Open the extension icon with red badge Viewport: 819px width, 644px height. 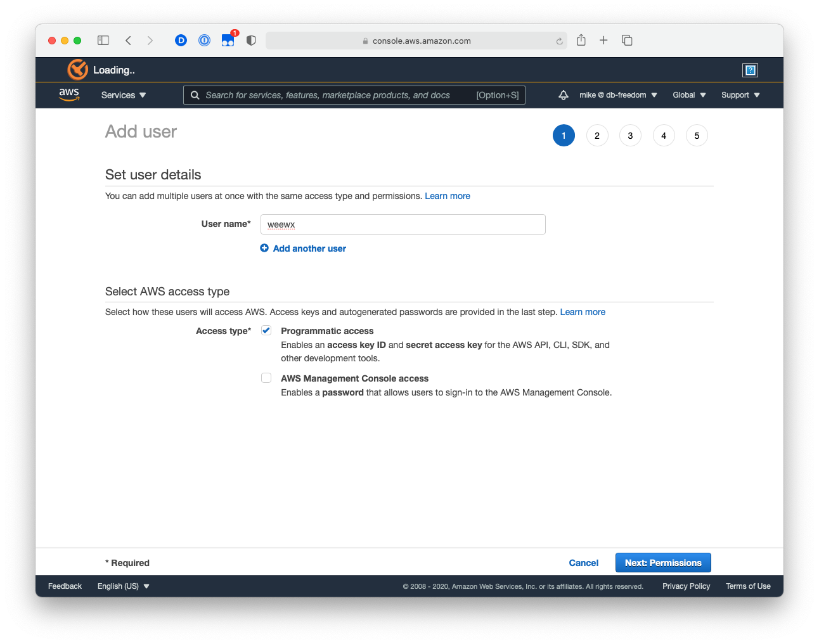point(228,40)
